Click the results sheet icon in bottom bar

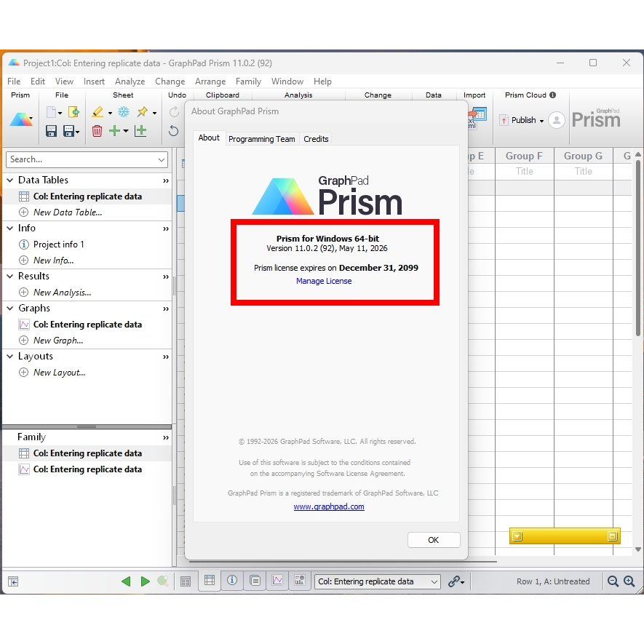[255, 581]
